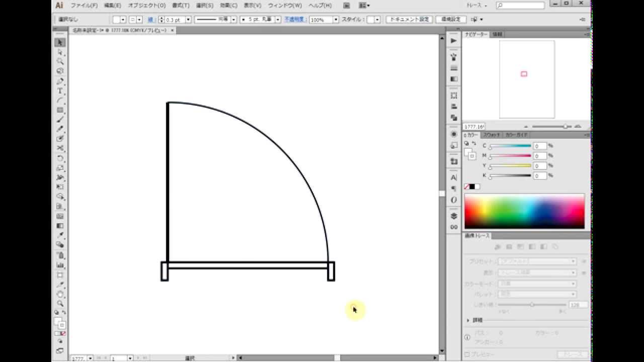Select the Scale tool

click(60, 168)
